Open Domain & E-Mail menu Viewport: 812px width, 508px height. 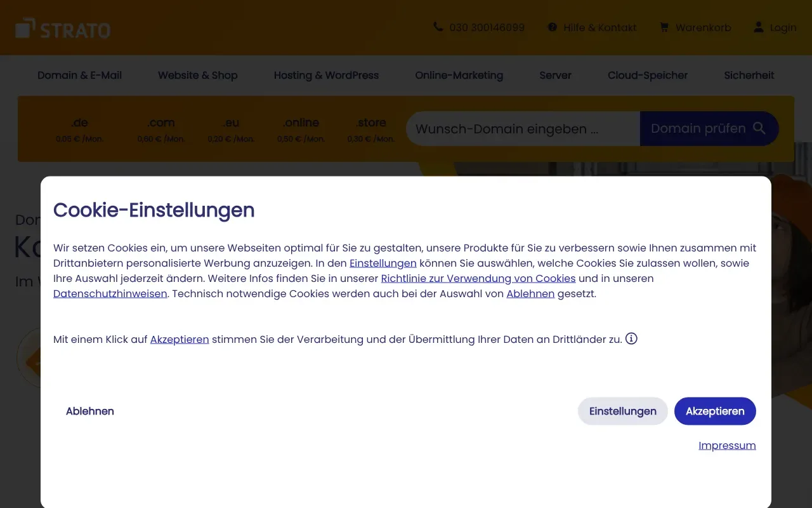tap(79, 75)
